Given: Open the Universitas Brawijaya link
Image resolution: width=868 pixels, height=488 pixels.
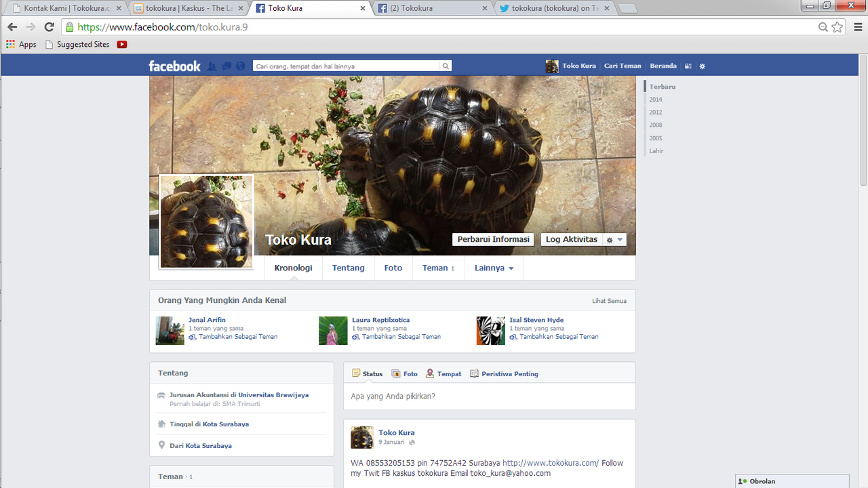Looking at the screenshot, I should click(273, 394).
